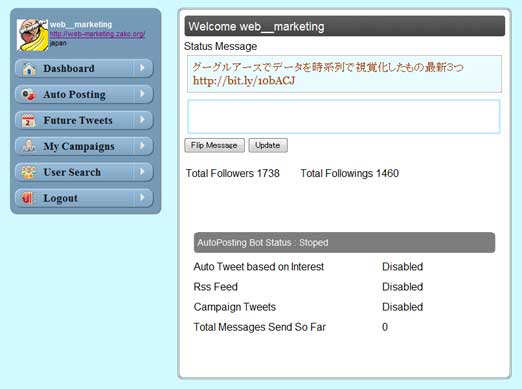Viewport: 522px width, 389px height.
Task: Open Future Tweets section
Action: point(84,120)
